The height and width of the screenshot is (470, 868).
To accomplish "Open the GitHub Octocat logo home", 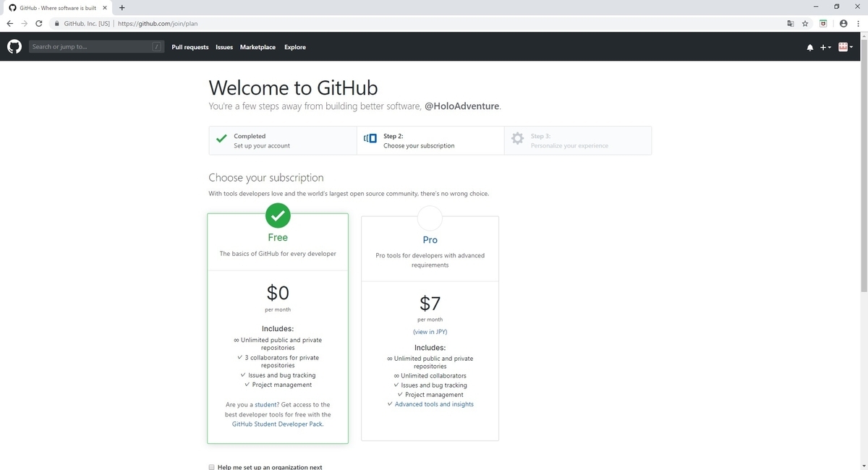I will [x=14, y=47].
